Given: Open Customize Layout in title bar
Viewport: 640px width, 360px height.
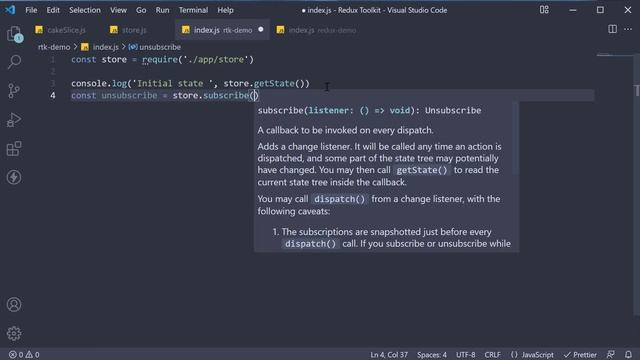Looking at the screenshot, I should click(544, 10).
